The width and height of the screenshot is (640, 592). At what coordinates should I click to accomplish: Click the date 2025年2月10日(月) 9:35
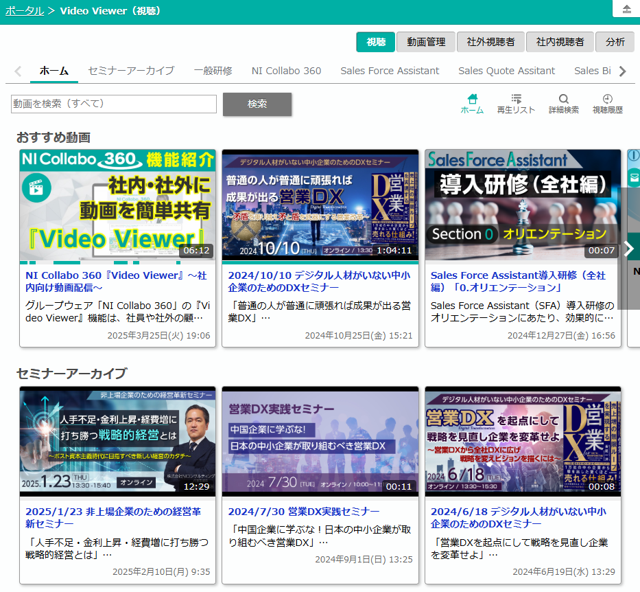coord(161,572)
